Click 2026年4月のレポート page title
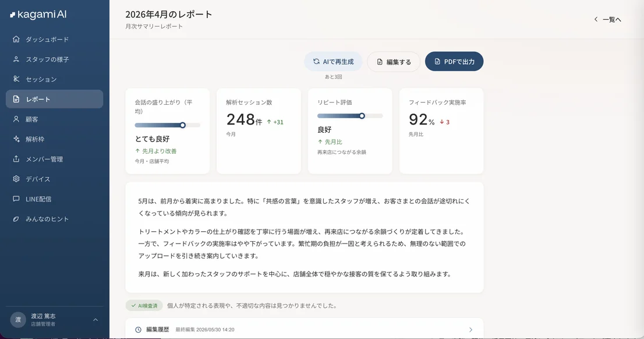 (x=169, y=15)
